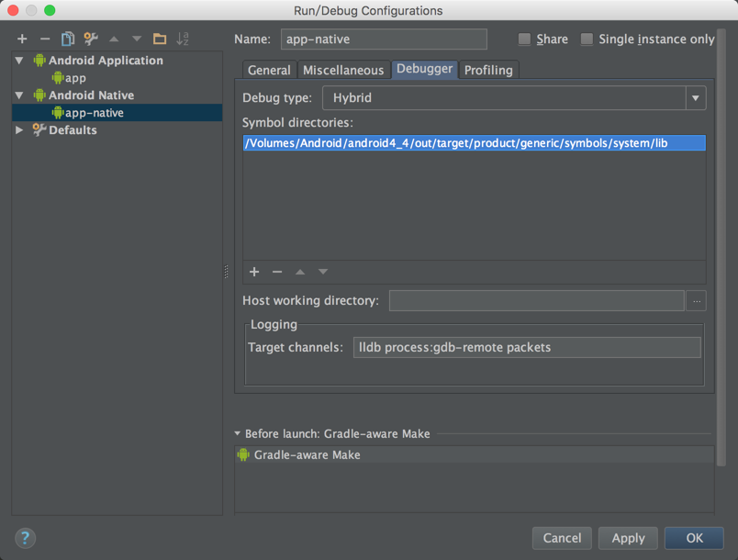
Task: Toggle Single instance only checkbox
Action: pos(587,39)
